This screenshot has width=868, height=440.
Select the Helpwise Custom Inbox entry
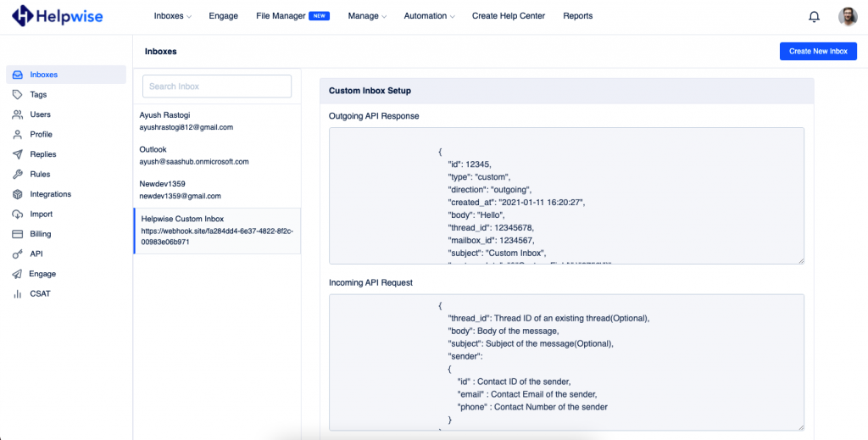[x=217, y=231]
